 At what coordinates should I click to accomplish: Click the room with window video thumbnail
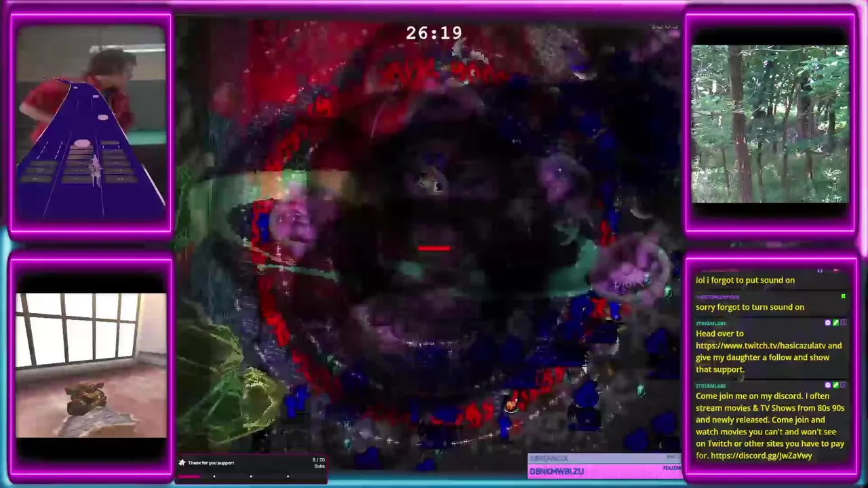91,365
